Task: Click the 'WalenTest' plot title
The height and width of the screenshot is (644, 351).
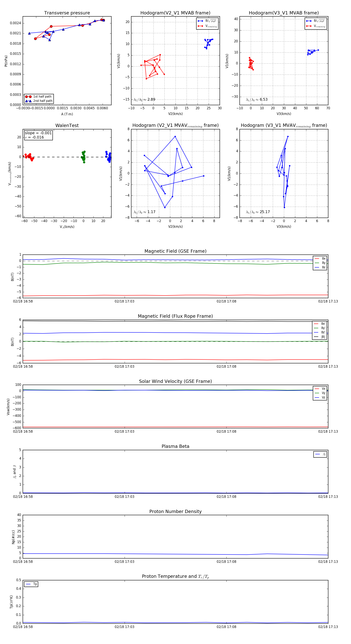Action: click(67, 125)
